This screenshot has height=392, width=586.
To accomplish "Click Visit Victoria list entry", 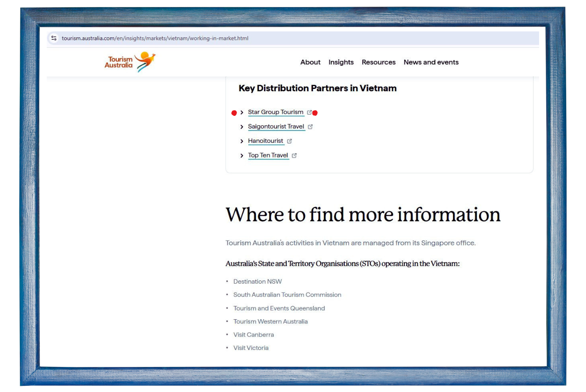I will 251,348.
